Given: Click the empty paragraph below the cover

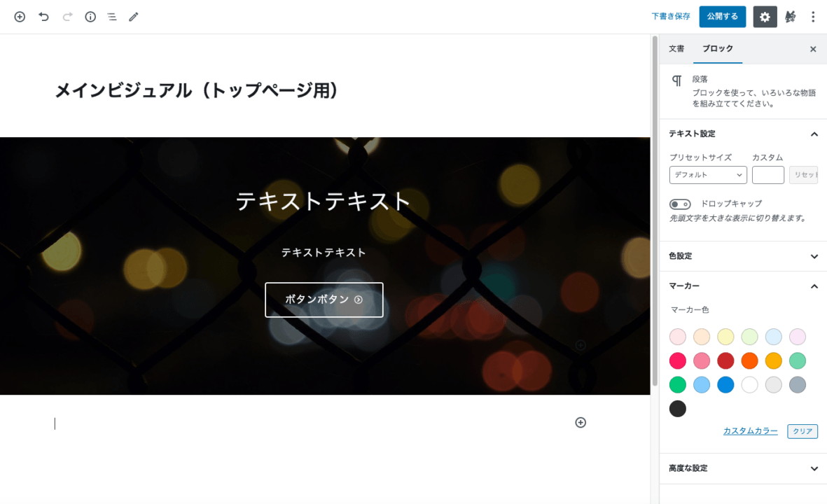Looking at the screenshot, I should (311, 423).
